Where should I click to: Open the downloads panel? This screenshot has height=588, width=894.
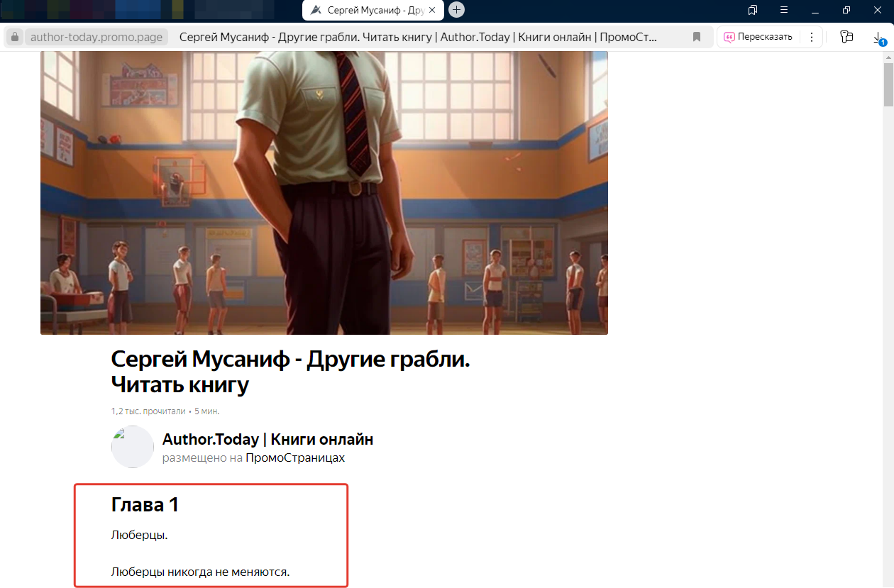pos(878,38)
